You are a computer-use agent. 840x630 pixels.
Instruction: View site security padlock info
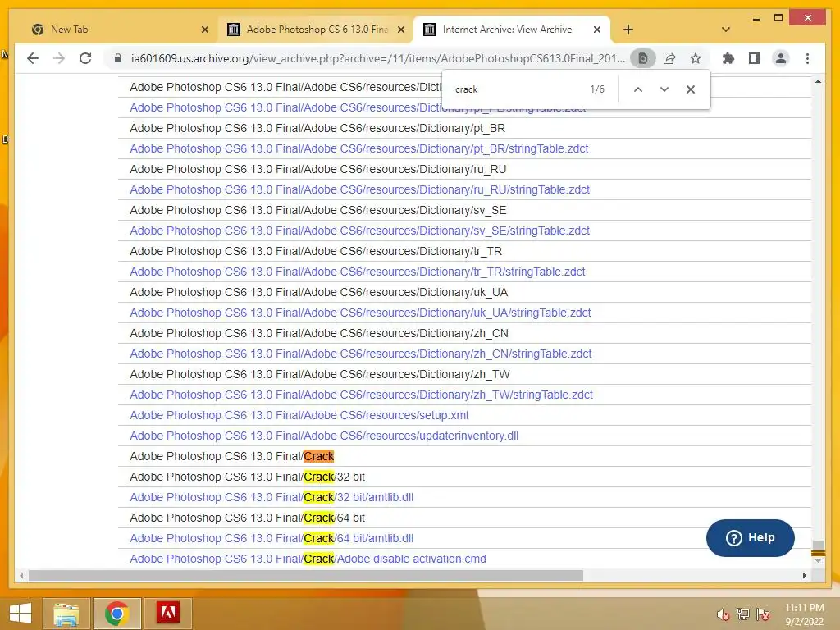point(118,58)
